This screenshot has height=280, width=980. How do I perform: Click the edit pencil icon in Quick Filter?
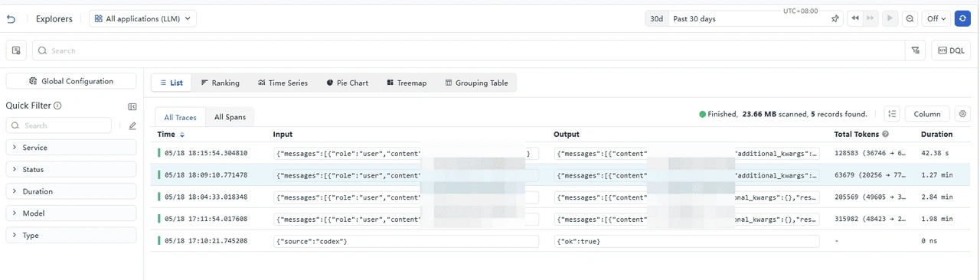tap(132, 125)
